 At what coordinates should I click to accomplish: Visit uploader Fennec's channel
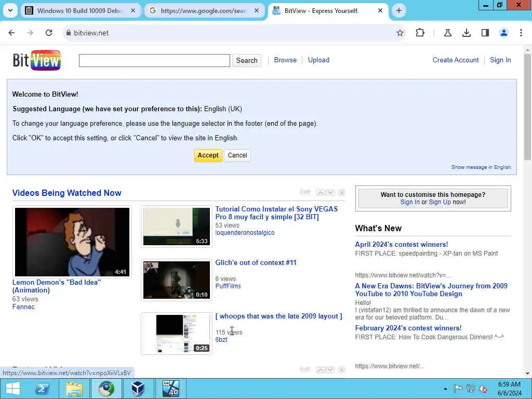[23, 307]
